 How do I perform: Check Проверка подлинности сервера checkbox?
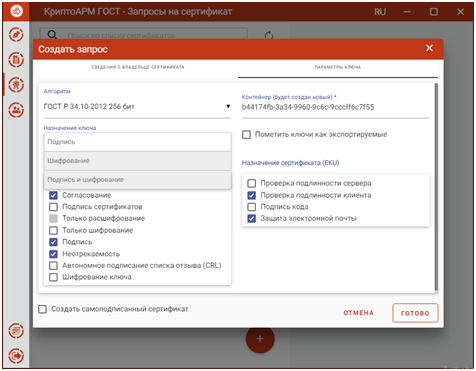[252, 183]
